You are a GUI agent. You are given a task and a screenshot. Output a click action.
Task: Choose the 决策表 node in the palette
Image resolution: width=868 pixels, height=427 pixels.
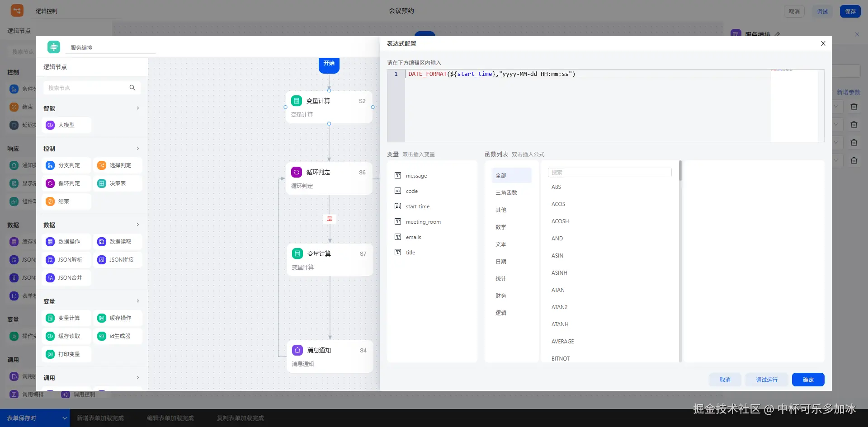118,183
